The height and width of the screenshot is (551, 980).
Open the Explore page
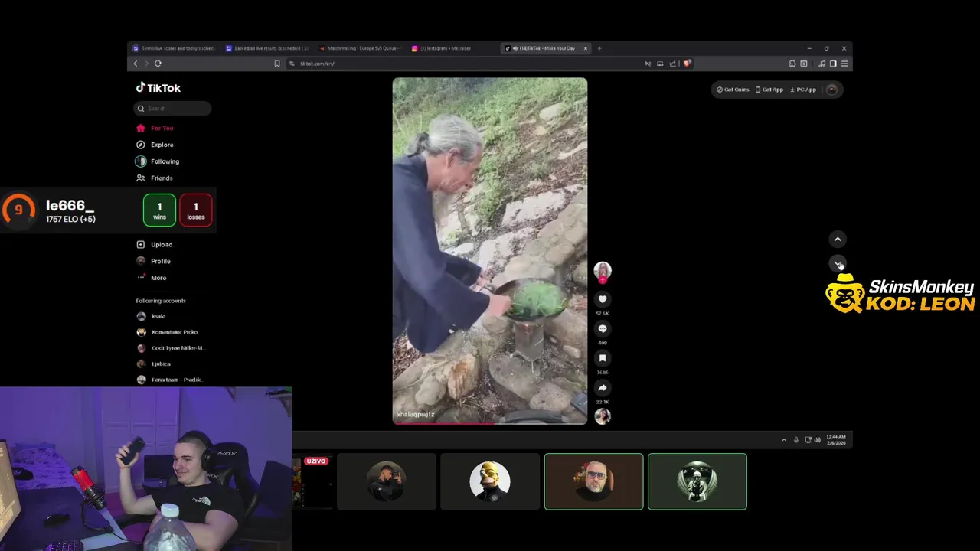pyautogui.click(x=155, y=145)
